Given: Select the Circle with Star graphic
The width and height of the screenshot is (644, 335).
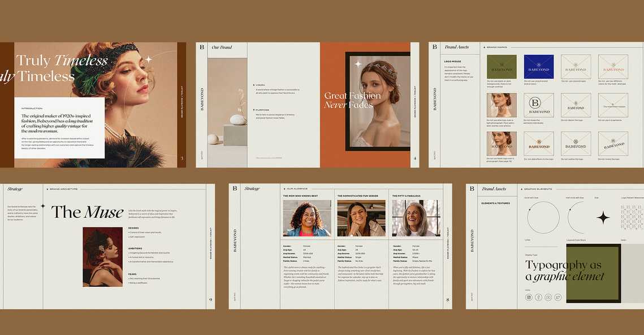Looking at the screenshot, I should pyautogui.click(x=543, y=217).
